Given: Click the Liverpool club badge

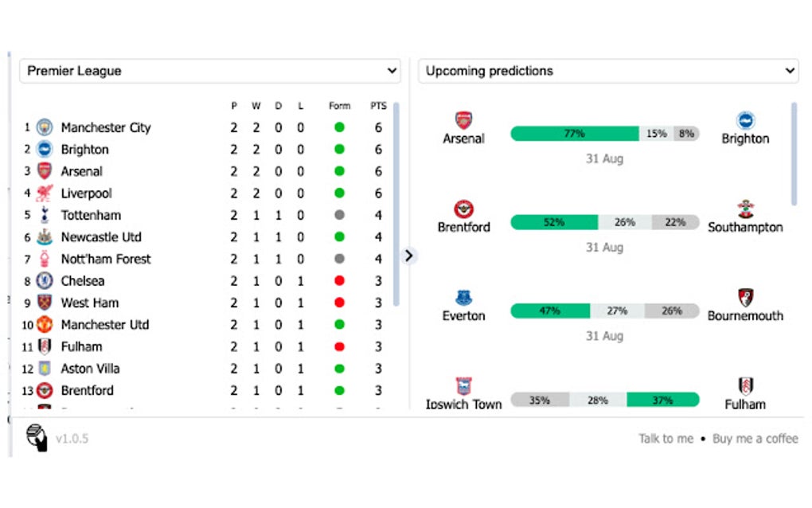Looking at the screenshot, I should [x=45, y=193].
